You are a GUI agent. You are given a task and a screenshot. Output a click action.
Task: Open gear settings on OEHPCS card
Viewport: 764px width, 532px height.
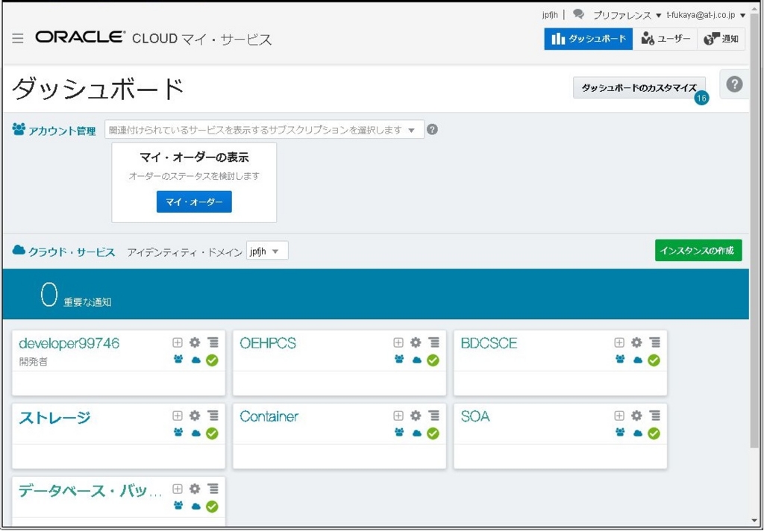[x=416, y=342]
